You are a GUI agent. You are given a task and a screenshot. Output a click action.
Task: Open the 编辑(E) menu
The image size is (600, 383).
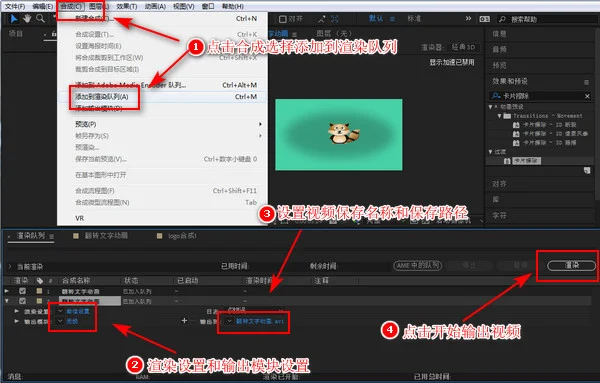click(x=42, y=6)
